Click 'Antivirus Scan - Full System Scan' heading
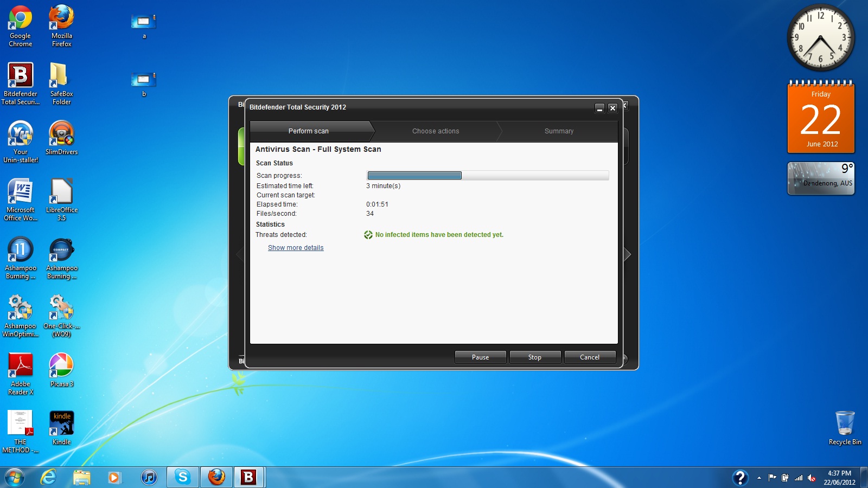Screen dimensions: 868x488 (x=318, y=149)
